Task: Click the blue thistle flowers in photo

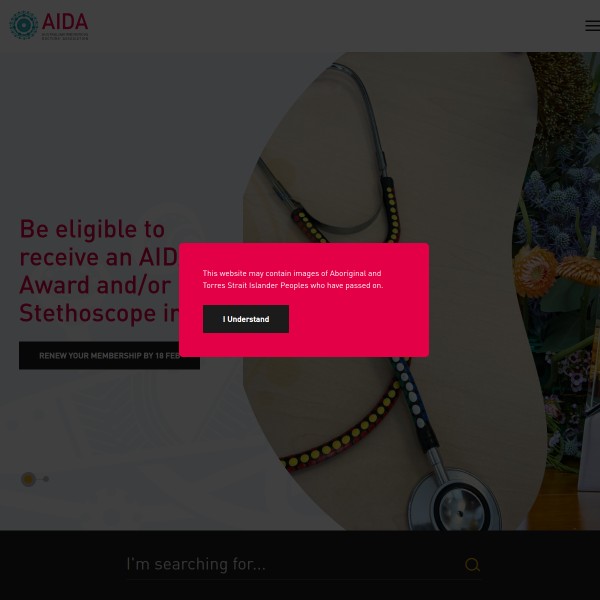Action: (x=559, y=214)
